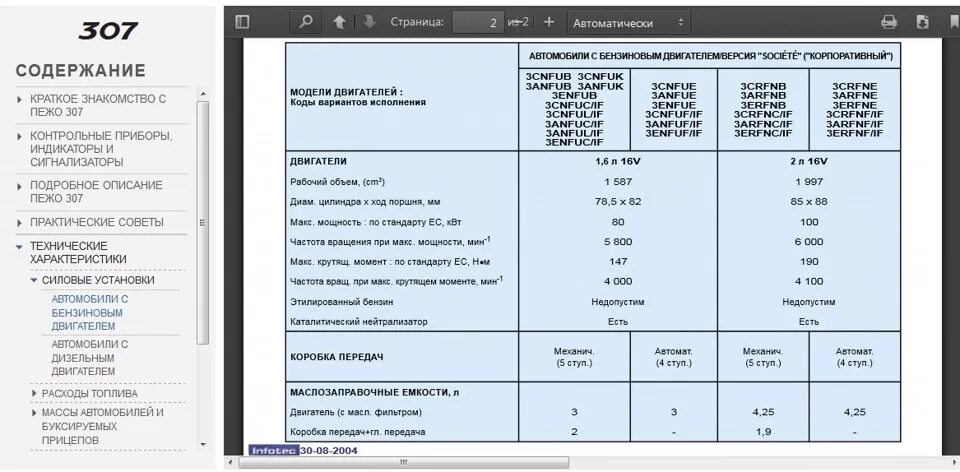Open Автомобили с бензиновым двигателем page

[90, 313]
